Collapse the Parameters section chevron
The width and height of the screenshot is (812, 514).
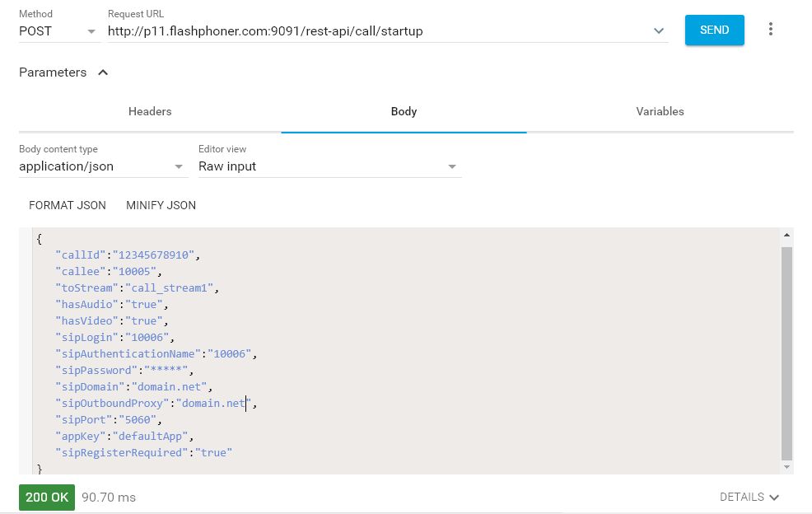(x=103, y=72)
